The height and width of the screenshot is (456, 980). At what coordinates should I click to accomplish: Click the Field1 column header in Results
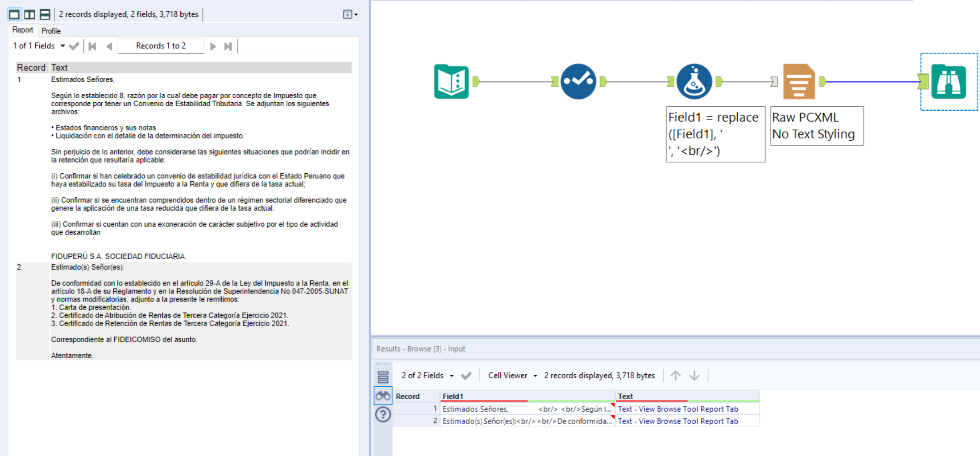coord(453,396)
